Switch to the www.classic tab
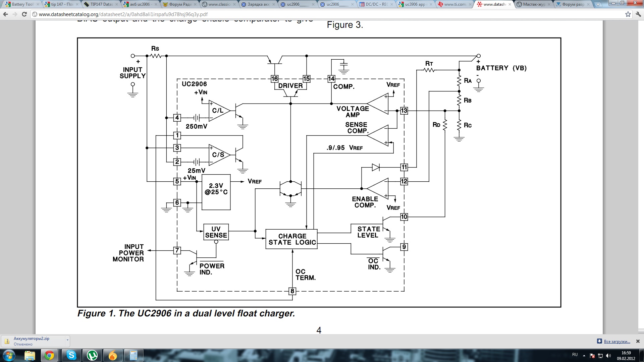 click(219, 4)
